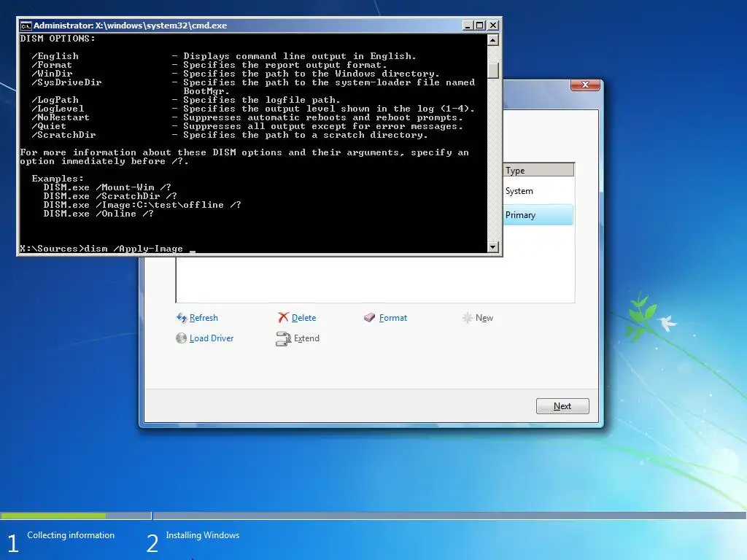Click the Installing Windows step label
This screenshot has height=560, width=747.
[203, 534]
